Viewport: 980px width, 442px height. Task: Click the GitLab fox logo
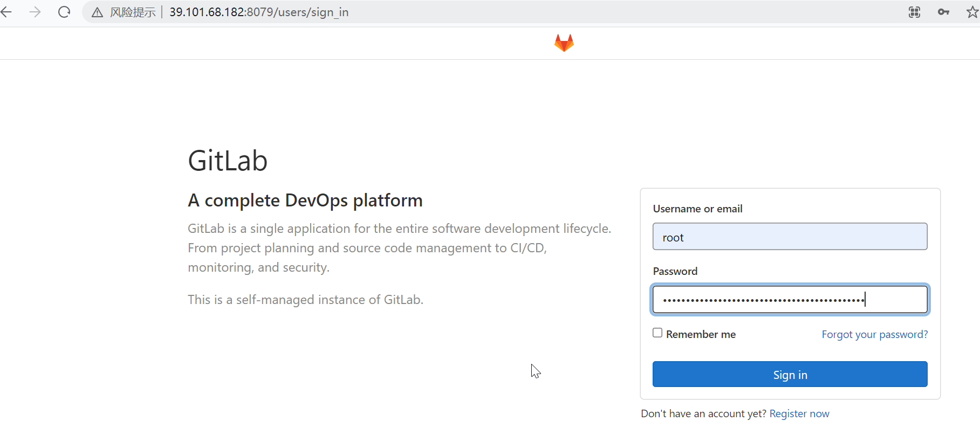tap(564, 43)
